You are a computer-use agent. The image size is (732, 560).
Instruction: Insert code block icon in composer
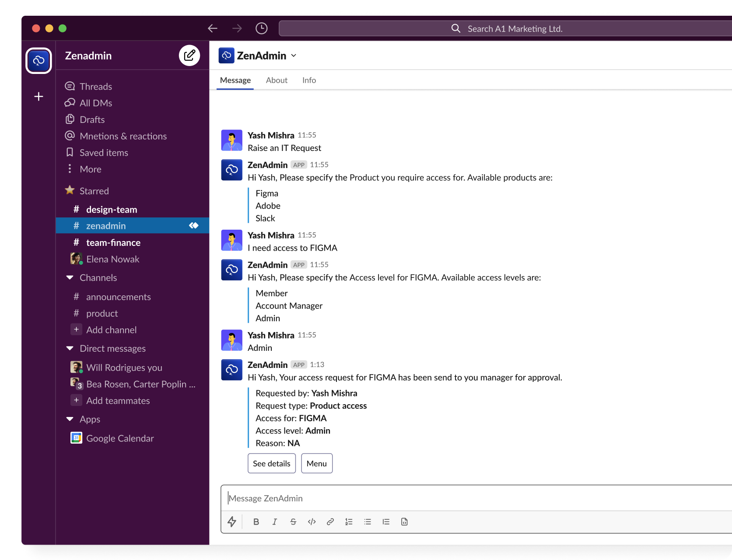[404, 521]
